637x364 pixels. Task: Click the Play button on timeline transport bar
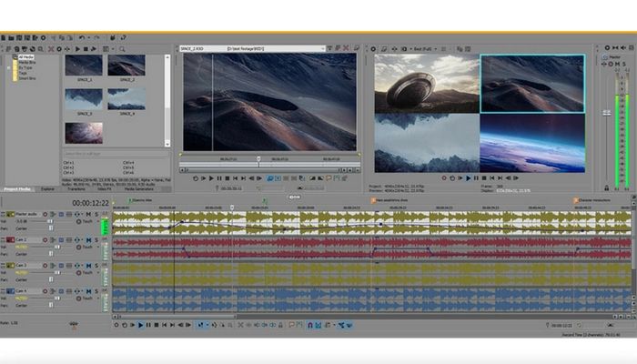pos(141,325)
